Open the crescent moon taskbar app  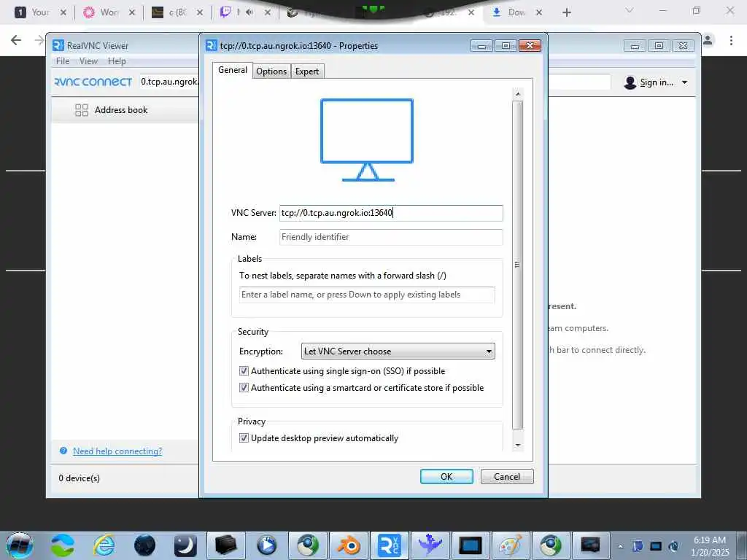click(x=185, y=545)
